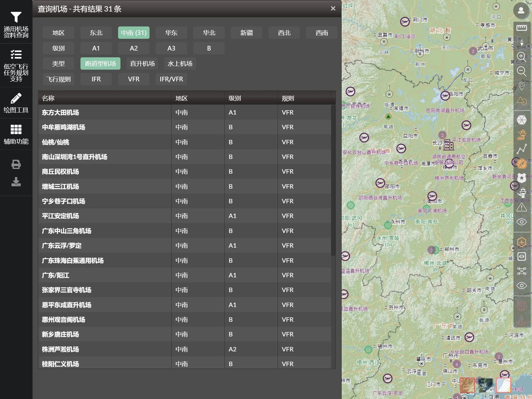
Task: Open 低空飞行任务规划支持 in the sidebar
Action: (16, 66)
